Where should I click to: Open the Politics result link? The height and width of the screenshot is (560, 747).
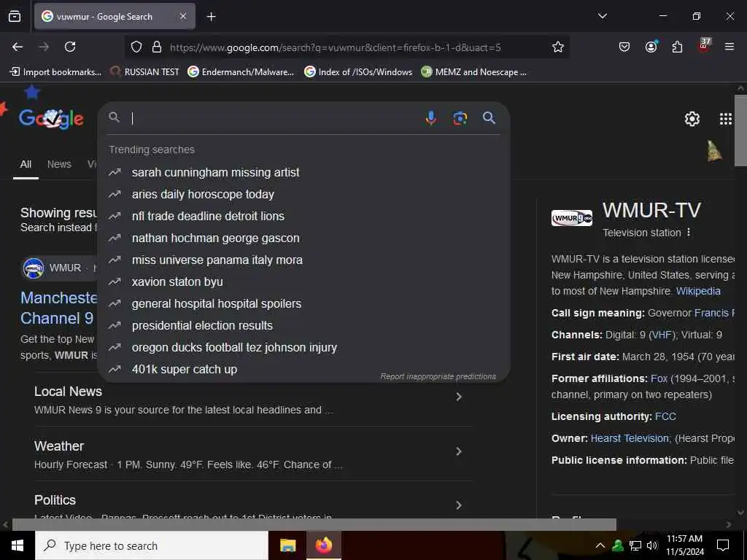[x=55, y=500]
